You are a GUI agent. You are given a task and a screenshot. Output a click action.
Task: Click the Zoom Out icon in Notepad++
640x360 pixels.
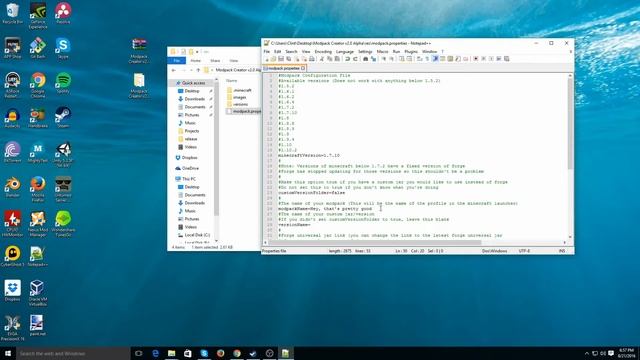[x=392, y=59]
